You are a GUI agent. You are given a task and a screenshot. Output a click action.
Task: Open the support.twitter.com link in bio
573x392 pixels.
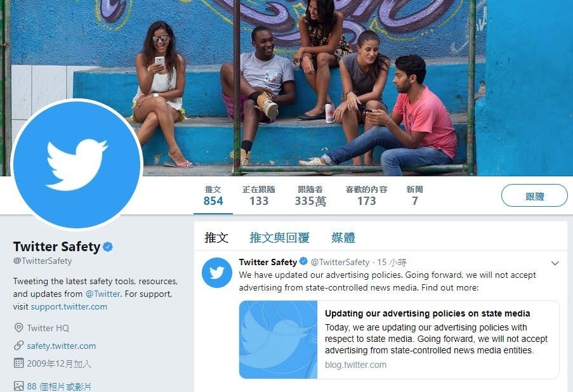pyautogui.click(x=69, y=306)
